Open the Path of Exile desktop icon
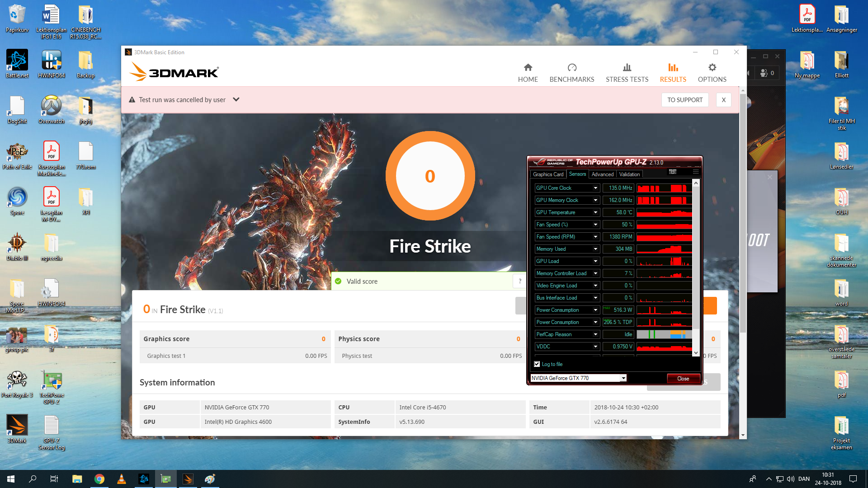 [x=17, y=155]
